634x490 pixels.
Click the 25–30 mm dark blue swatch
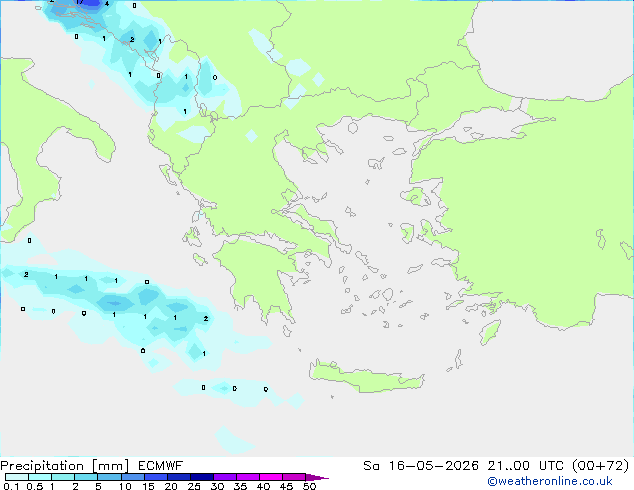(202, 477)
